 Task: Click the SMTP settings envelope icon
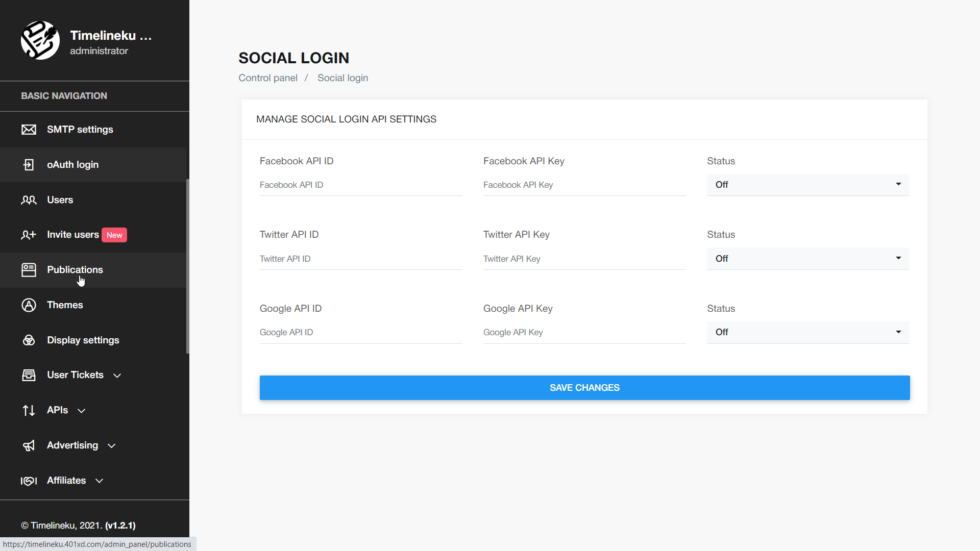(x=29, y=130)
